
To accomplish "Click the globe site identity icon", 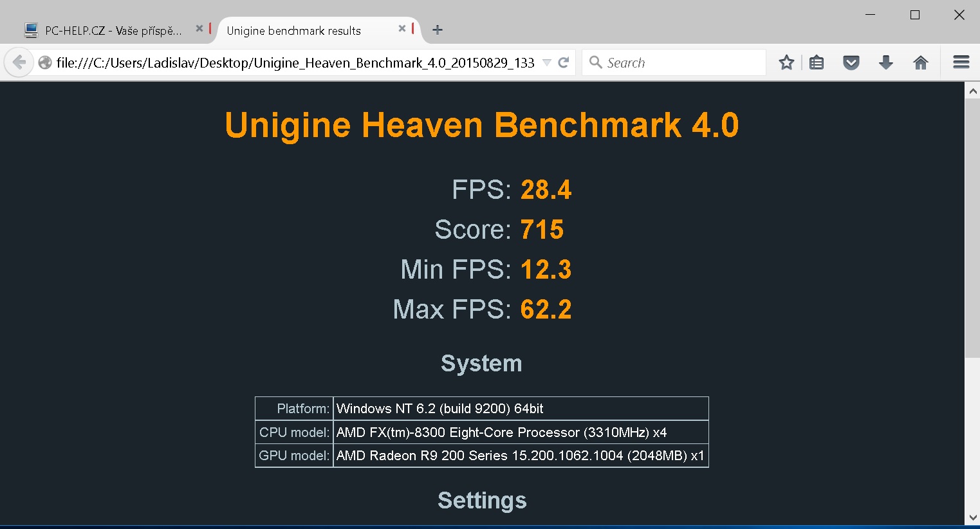I will point(45,62).
